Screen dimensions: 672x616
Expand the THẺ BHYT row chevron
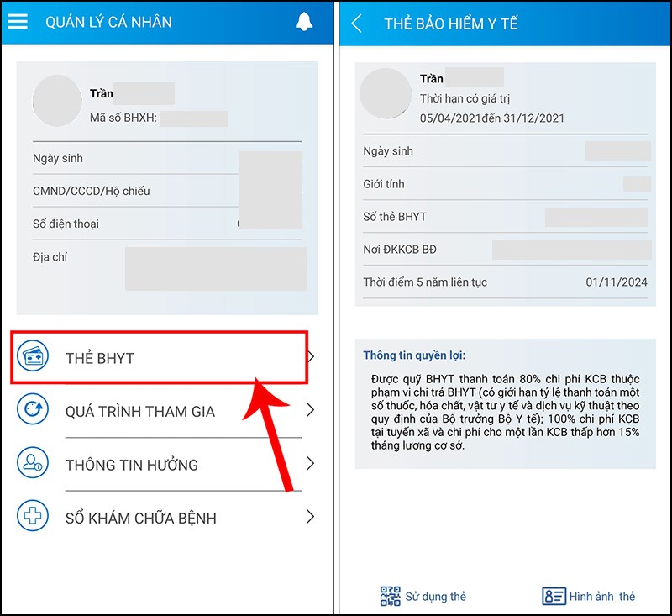coord(311,357)
